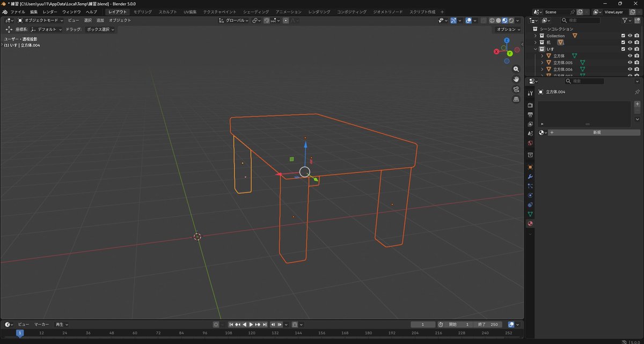Open the View Layer properties tab
Viewport: 644px width, 344px height.
tap(530, 124)
